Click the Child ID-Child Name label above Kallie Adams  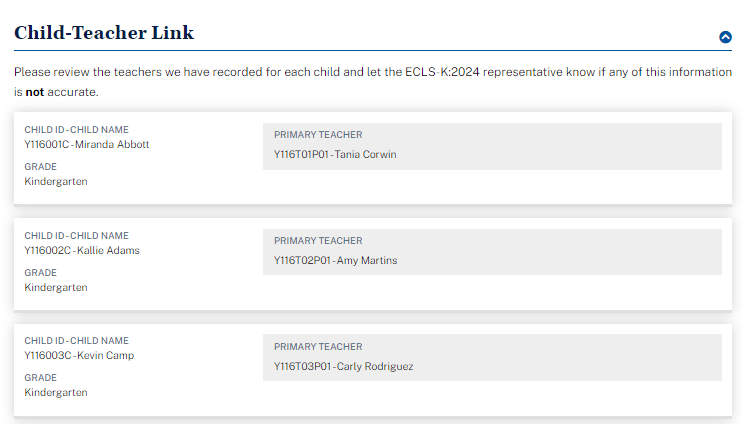76,236
